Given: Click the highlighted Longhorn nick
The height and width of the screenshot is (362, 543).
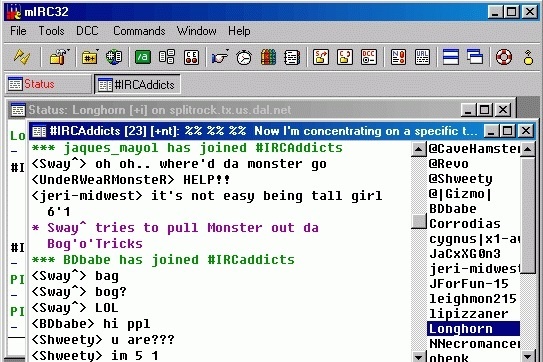Looking at the screenshot, I should (474, 329).
